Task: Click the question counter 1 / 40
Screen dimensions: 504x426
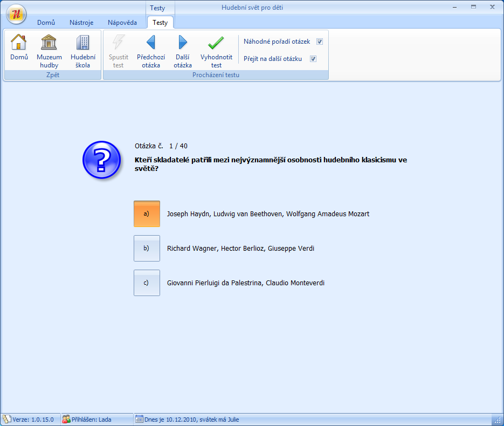Action: 178,146
